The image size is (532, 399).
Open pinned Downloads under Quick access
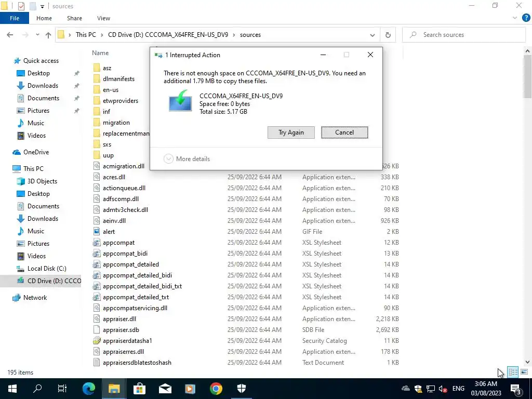pos(43,86)
